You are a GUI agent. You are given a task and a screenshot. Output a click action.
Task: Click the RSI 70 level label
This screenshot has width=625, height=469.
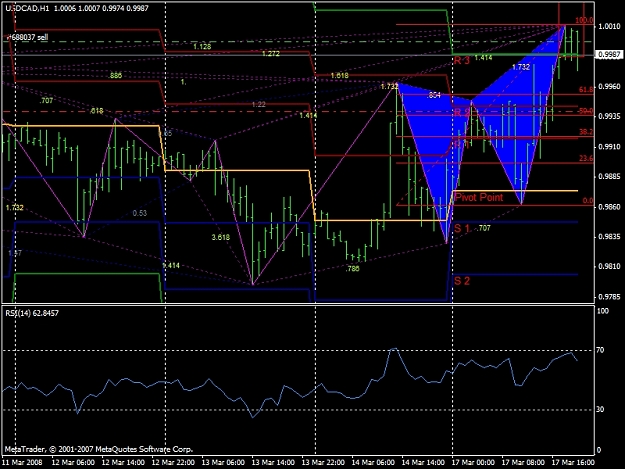click(x=600, y=350)
